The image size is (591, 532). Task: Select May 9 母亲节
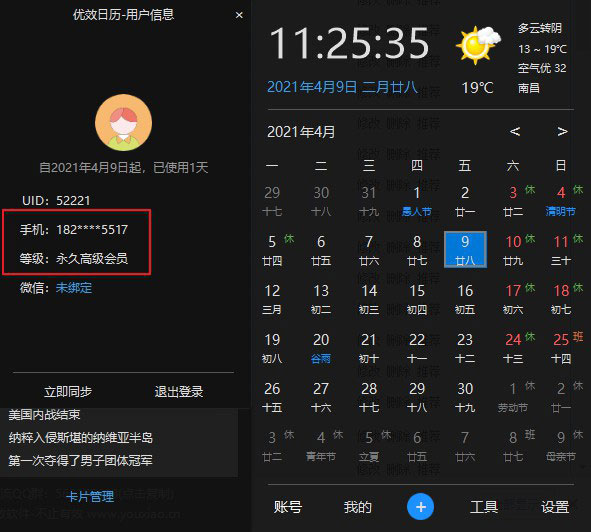(x=561, y=446)
